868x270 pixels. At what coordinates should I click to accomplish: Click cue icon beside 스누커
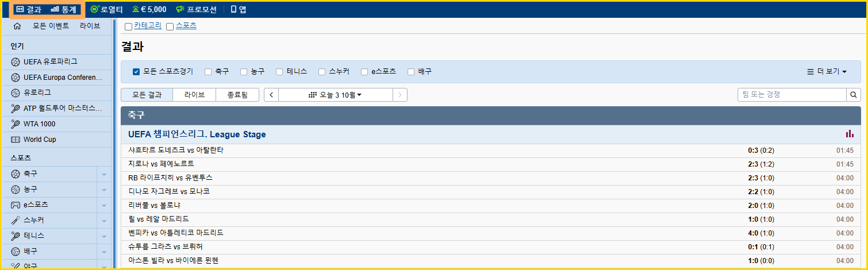coord(16,220)
